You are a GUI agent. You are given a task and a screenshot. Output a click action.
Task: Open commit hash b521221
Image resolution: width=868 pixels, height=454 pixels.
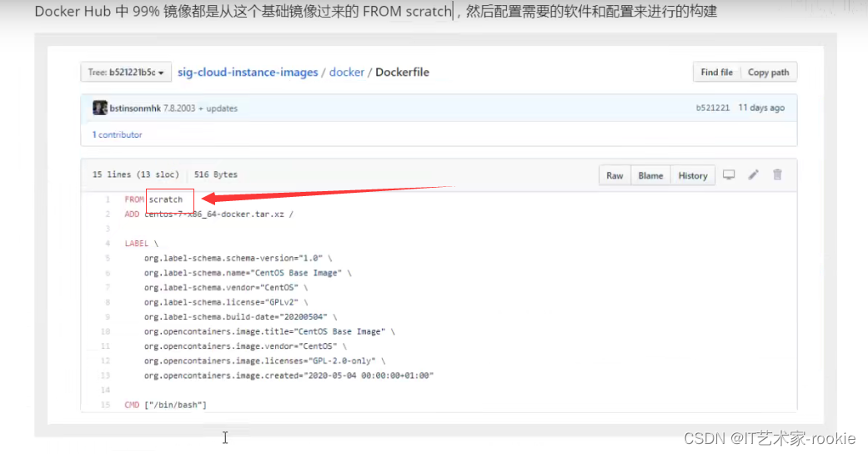[712, 108]
